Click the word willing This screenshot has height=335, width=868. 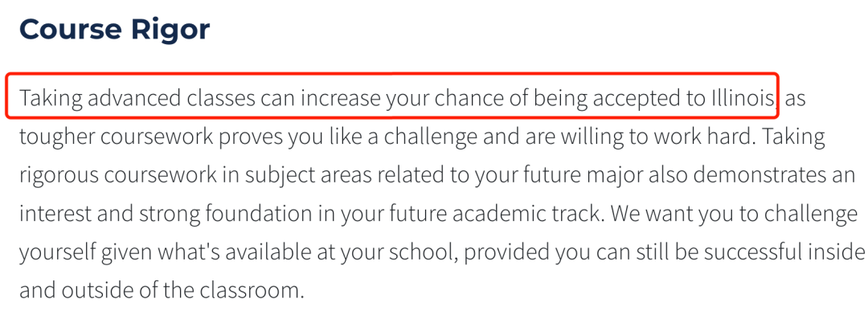tap(604, 137)
